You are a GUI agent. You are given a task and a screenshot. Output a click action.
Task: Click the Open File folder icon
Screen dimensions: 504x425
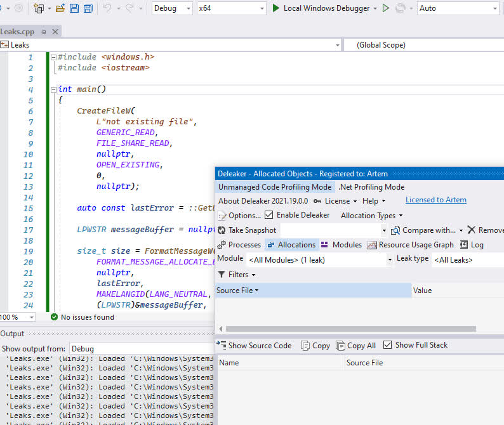click(x=60, y=8)
